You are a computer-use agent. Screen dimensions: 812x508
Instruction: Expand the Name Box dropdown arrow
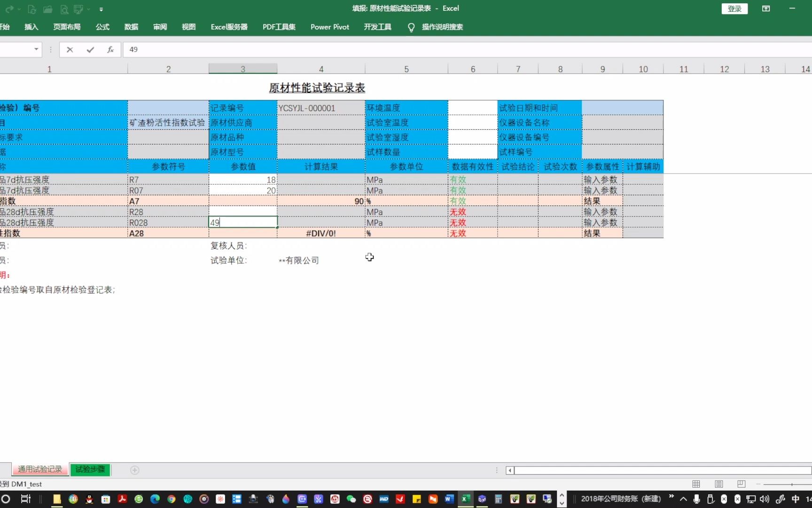[36, 49]
